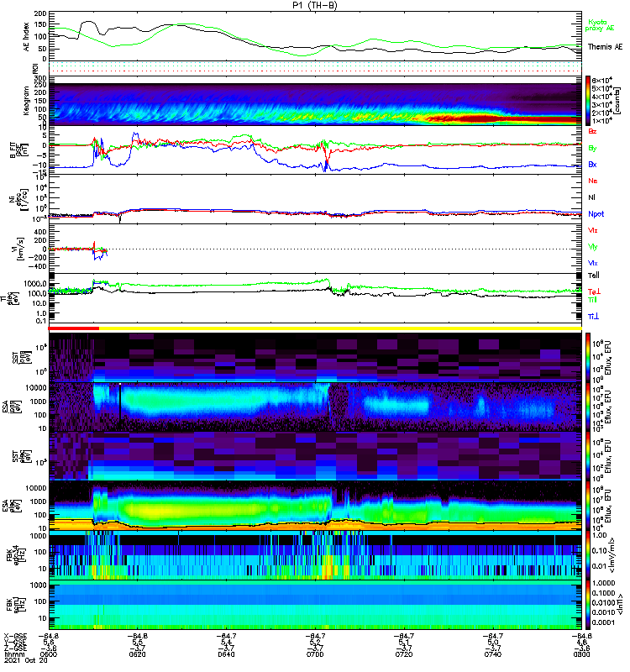Click inside the FBK edc34 spectrogram
This screenshot has height=672, width=630.
coord(315,555)
